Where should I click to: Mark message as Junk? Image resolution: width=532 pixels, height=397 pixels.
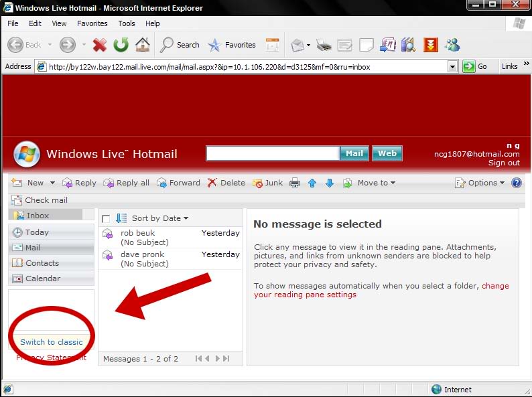[267, 183]
